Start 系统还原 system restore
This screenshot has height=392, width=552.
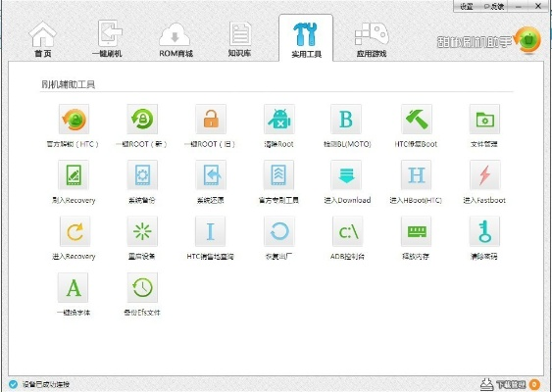coord(211,175)
